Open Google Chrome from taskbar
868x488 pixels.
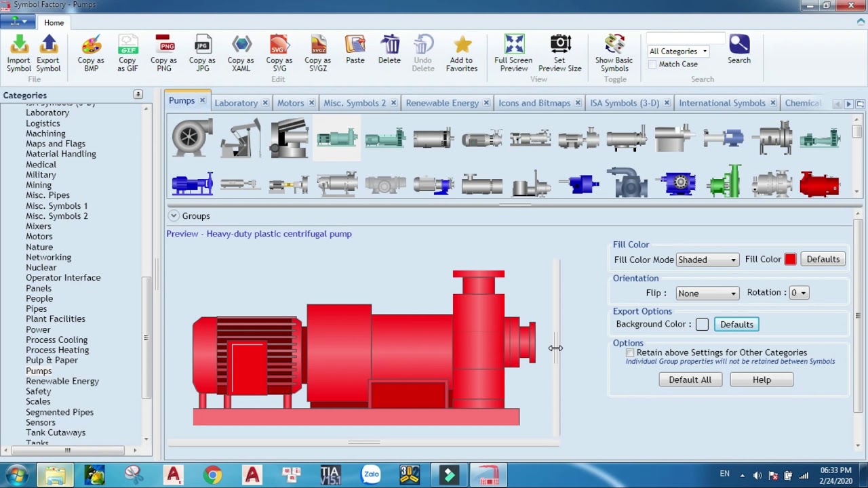tap(213, 475)
